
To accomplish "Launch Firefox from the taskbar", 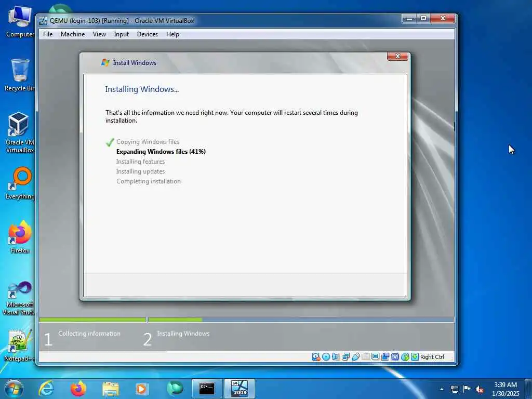I will pyautogui.click(x=78, y=389).
